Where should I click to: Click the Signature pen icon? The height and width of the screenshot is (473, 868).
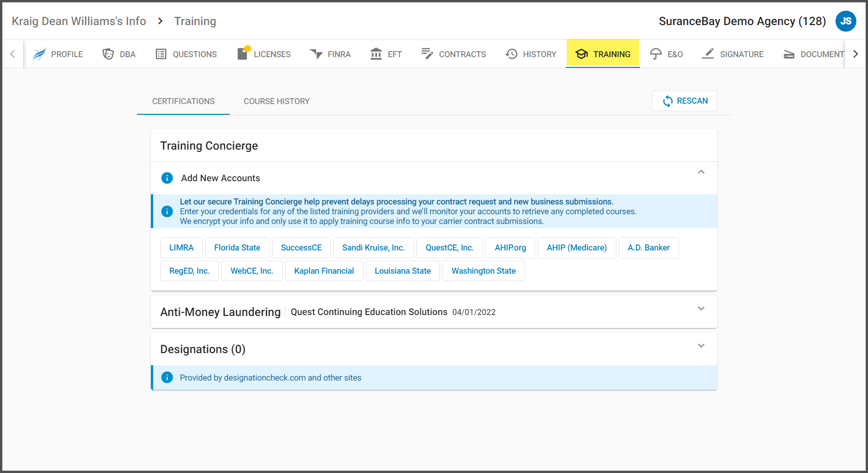tap(708, 54)
